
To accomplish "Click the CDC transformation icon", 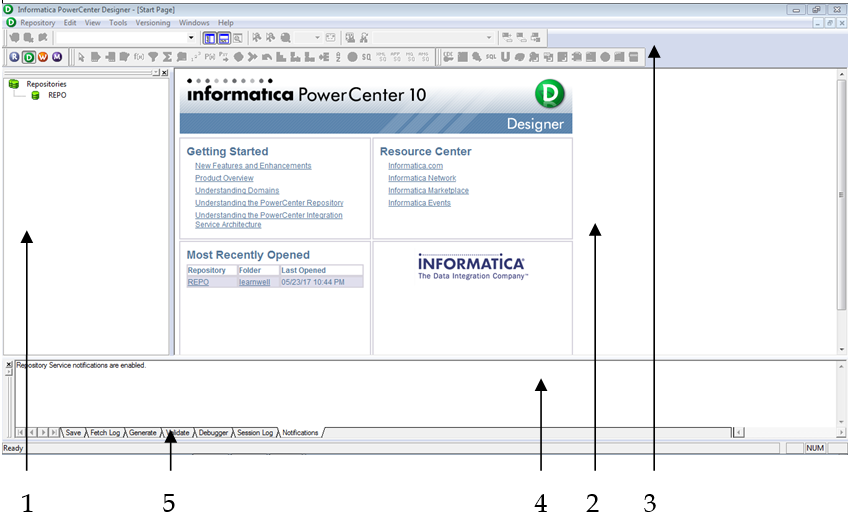I will [448, 57].
